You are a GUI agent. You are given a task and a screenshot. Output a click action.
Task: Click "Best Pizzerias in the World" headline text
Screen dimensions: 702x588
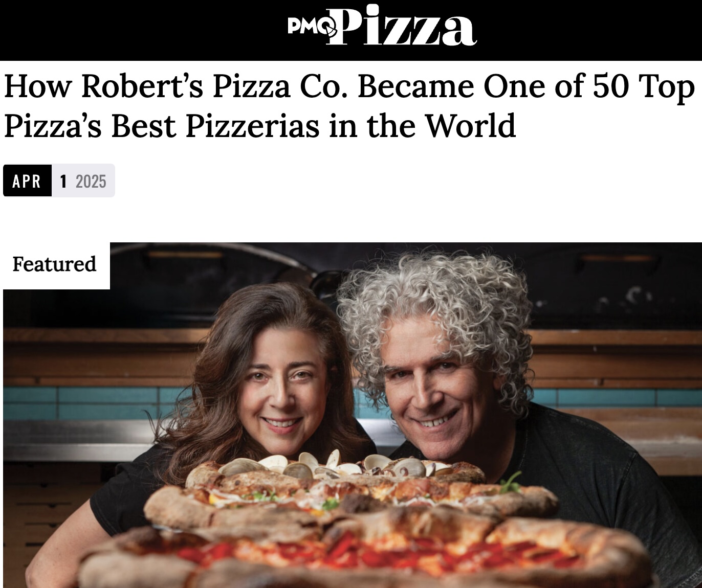click(x=314, y=125)
